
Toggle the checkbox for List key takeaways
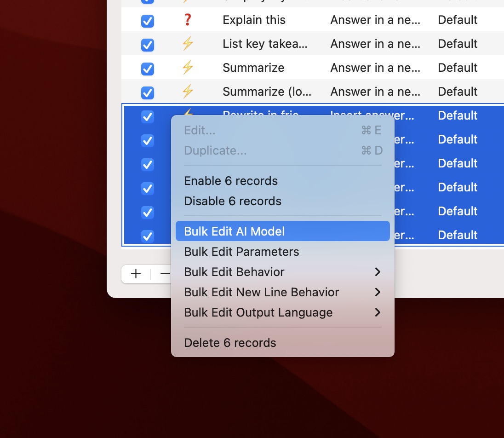click(147, 45)
